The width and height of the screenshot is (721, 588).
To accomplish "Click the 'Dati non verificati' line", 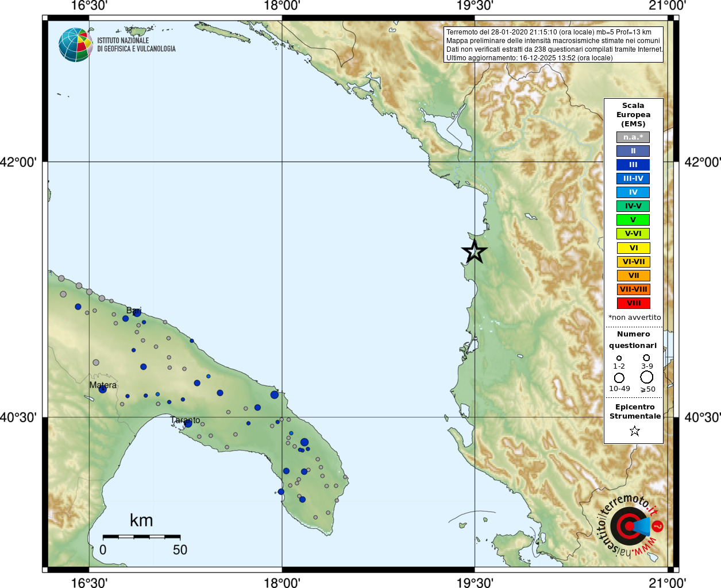I will (554, 49).
